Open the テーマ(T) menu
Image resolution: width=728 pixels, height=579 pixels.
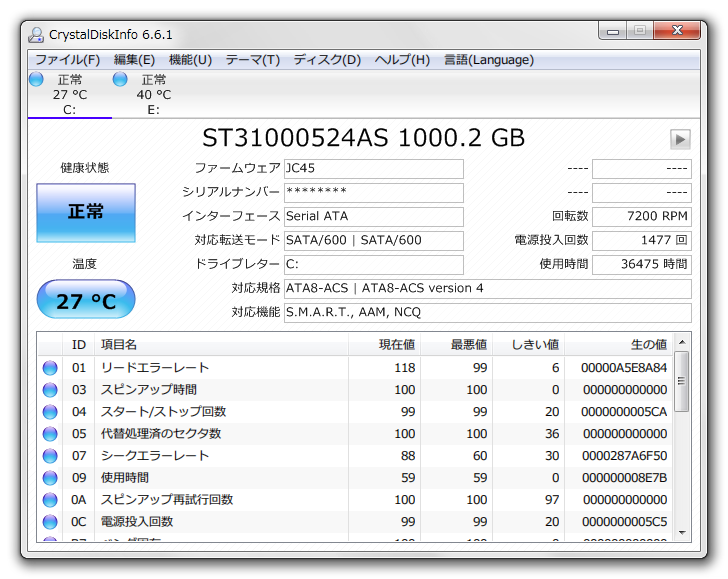(x=253, y=60)
